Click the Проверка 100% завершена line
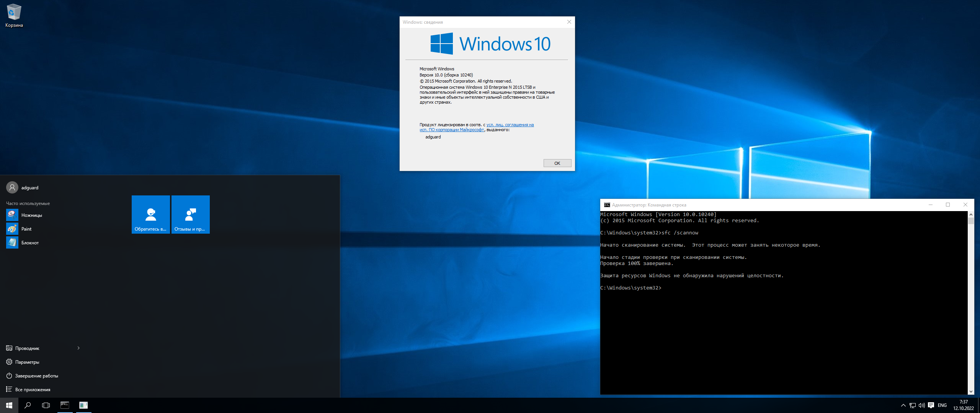 [637, 263]
